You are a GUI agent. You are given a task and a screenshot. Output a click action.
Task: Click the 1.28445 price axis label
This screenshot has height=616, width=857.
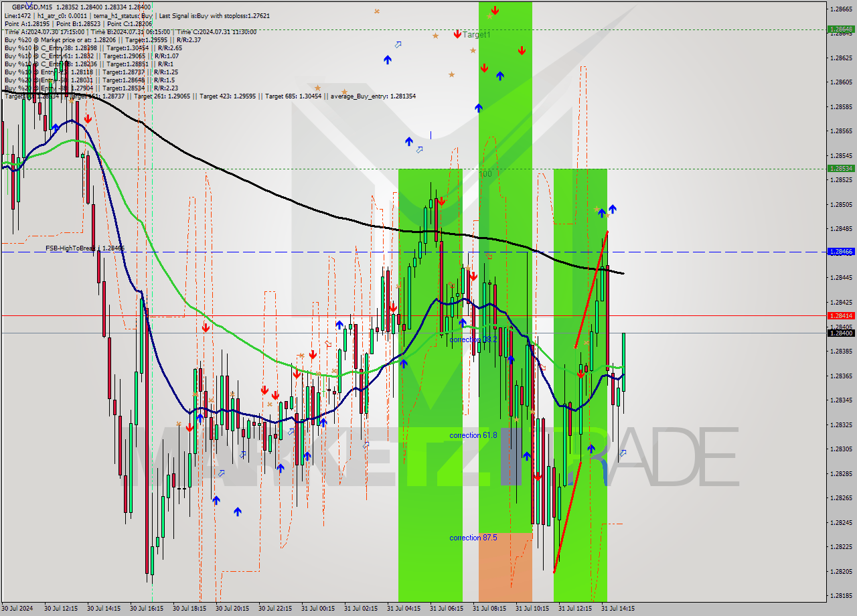841,277
